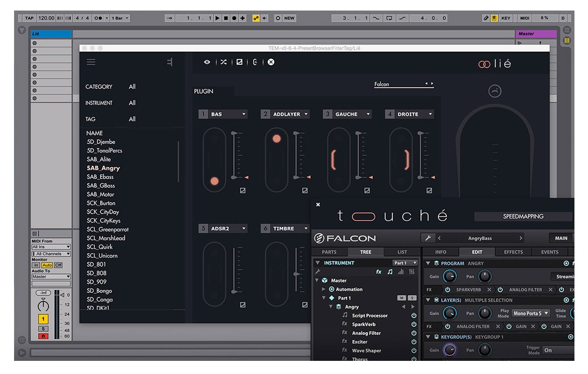Open the slot 3 GAUCHE dropdown
The image size is (588, 374).
pos(348,114)
